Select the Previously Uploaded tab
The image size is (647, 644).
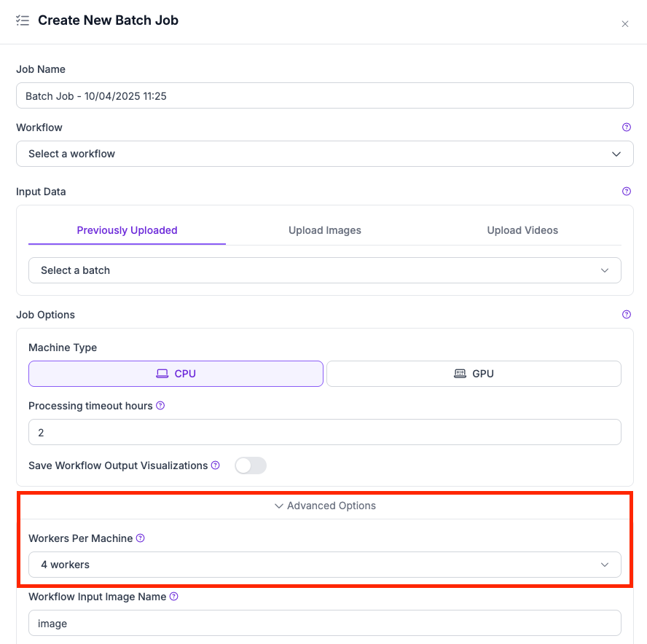pyautogui.click(x=128, y=230)
